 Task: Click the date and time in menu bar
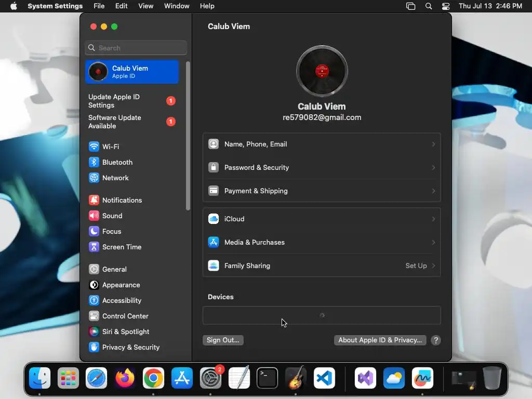point(490,6)
